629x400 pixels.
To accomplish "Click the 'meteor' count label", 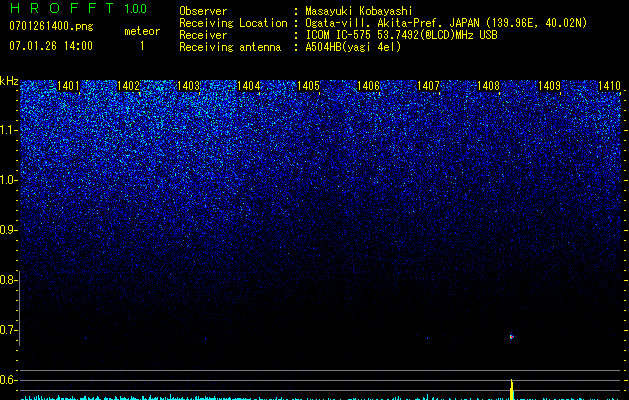I will click(142, 31).
